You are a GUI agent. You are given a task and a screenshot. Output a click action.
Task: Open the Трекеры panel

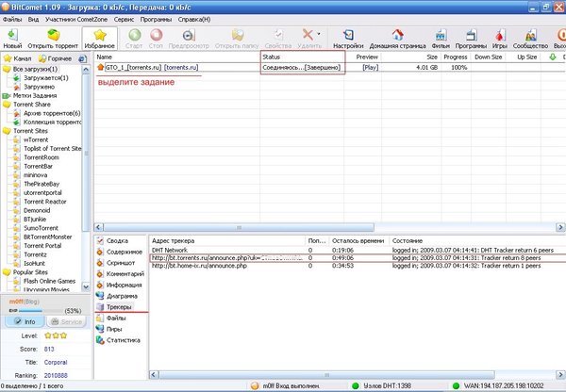tap(119, 307)
